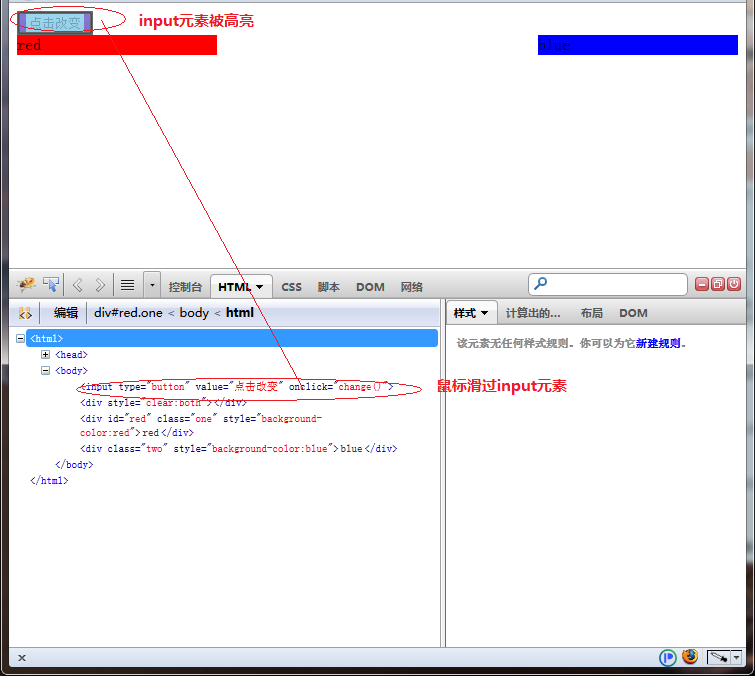Screen dimensions: 755x676
Task: Open the HTML tab dropdown arrow
Action: coord(260,287)
